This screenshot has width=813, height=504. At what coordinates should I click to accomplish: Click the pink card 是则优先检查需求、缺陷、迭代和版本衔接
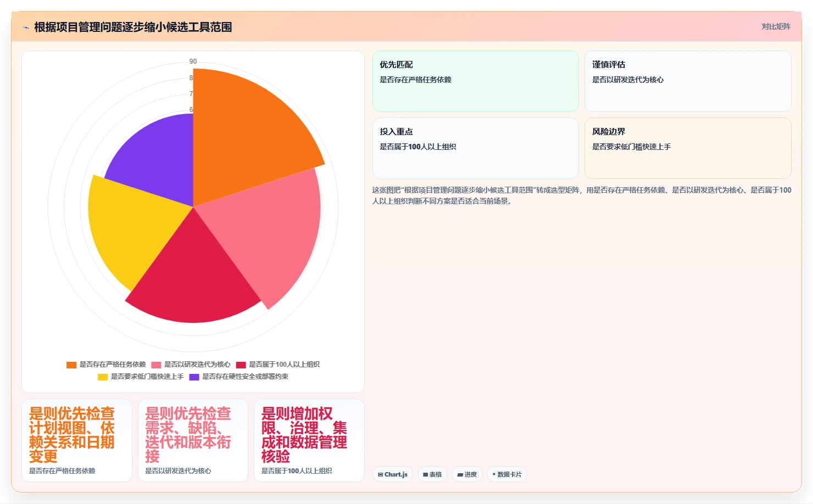[x=193, y=440]
